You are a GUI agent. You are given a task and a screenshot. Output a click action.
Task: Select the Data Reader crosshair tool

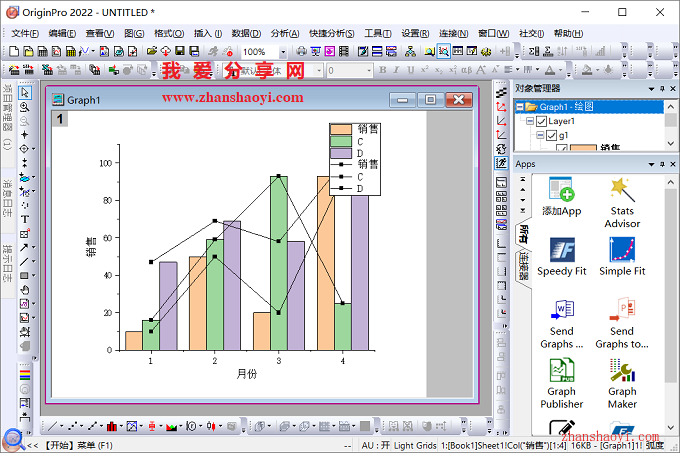24,149
